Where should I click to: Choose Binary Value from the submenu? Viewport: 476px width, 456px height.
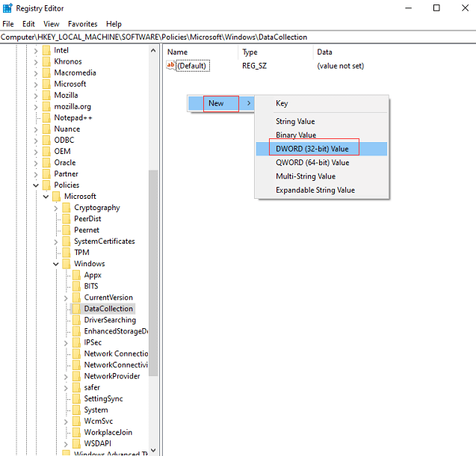(x=321, y=135)
